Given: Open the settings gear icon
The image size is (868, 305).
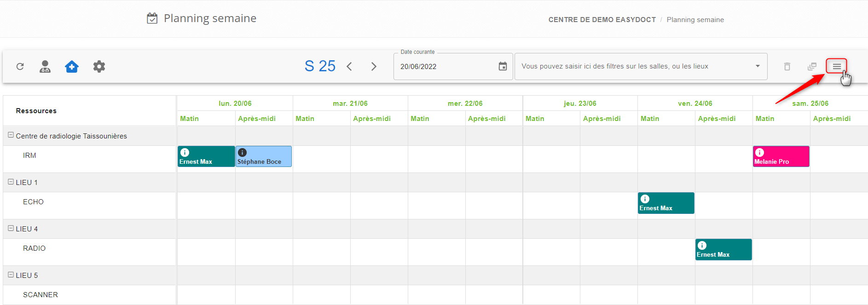Looking at the screenshot, I should [99, 67].
